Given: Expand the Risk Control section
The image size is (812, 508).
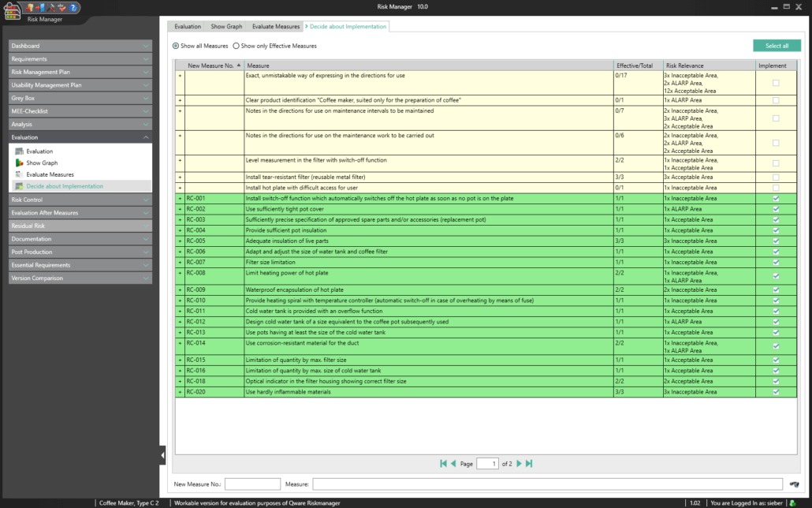Looking at the screenshot, I should pos(80,200).
